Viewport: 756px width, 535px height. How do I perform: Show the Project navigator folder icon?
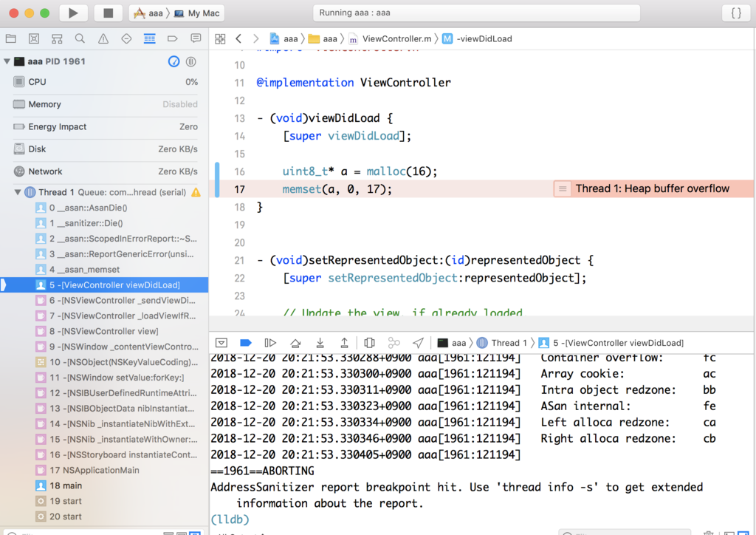[10, 38]
